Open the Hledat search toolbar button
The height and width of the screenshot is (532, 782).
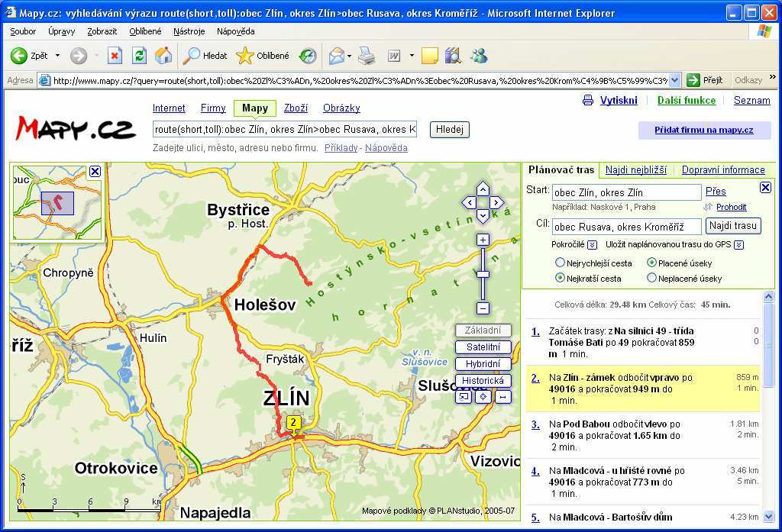point(205,56)
